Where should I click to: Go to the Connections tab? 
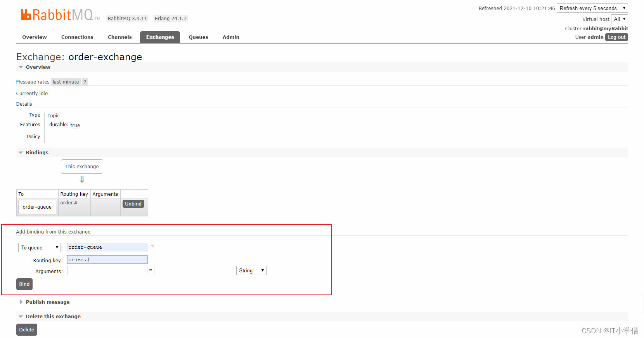click(77, 37)
